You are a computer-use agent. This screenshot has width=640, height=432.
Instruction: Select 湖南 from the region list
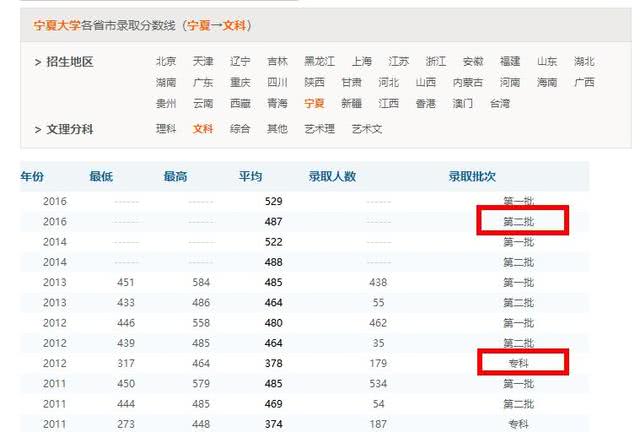point(166,82)
